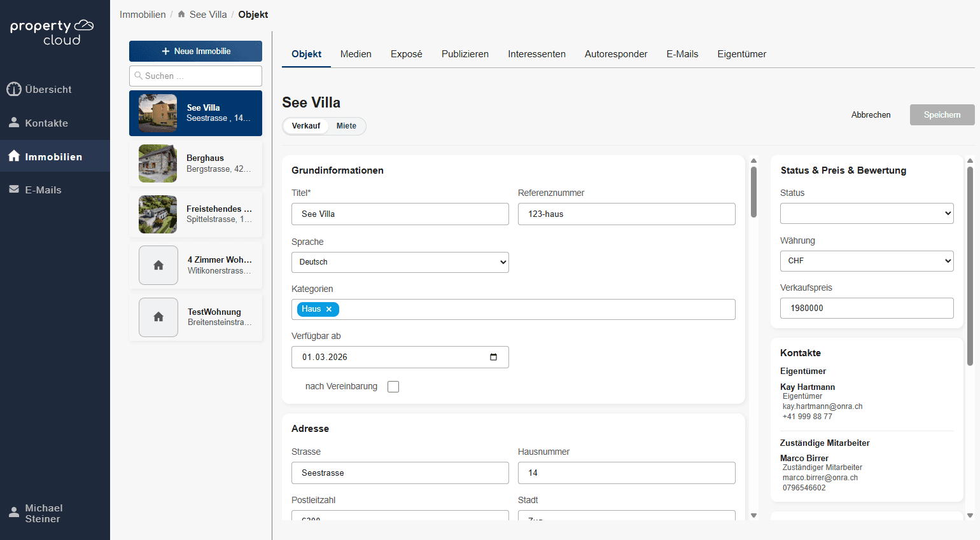Viewport: 980px width, 540px height.
Task: Switch to the E-Mails tab
Action: 682,54
